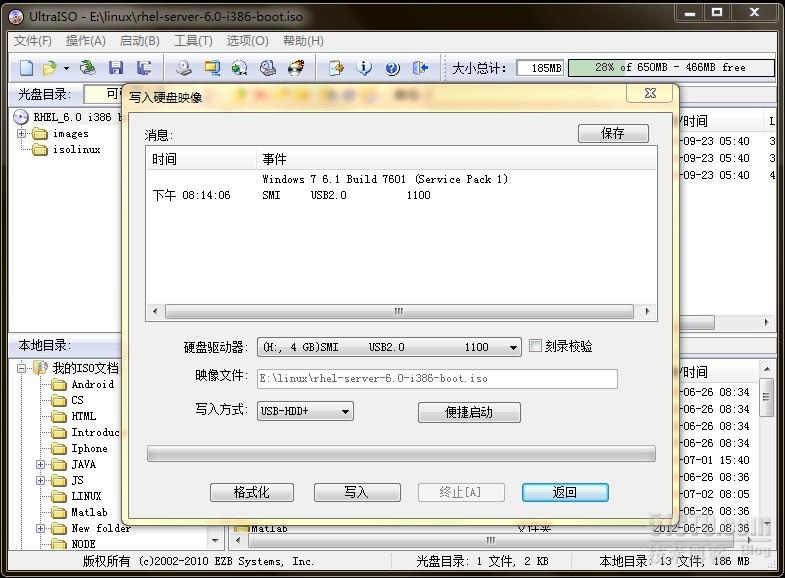This screenshot has width=785, height=578.
Task: Click the 格式化 button
Action: point(252,492)
